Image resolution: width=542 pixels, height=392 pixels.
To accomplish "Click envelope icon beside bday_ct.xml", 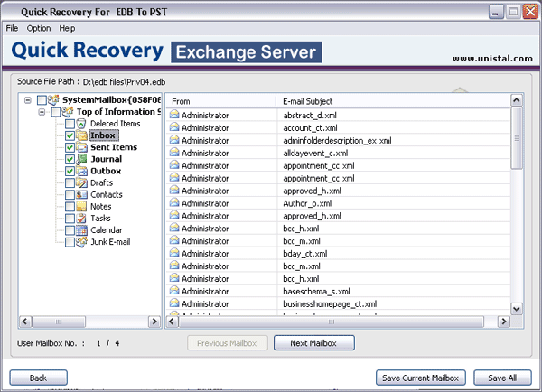I will coord(174,253).
